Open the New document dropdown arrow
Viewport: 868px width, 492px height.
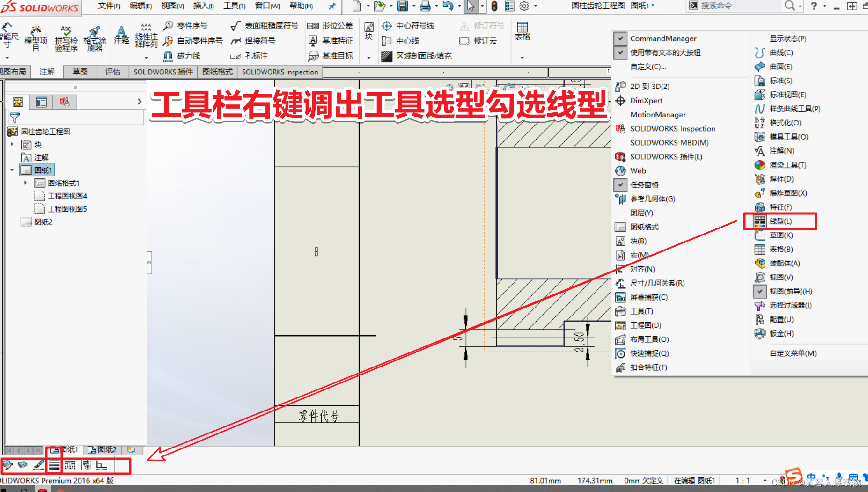tap(368, 6)
